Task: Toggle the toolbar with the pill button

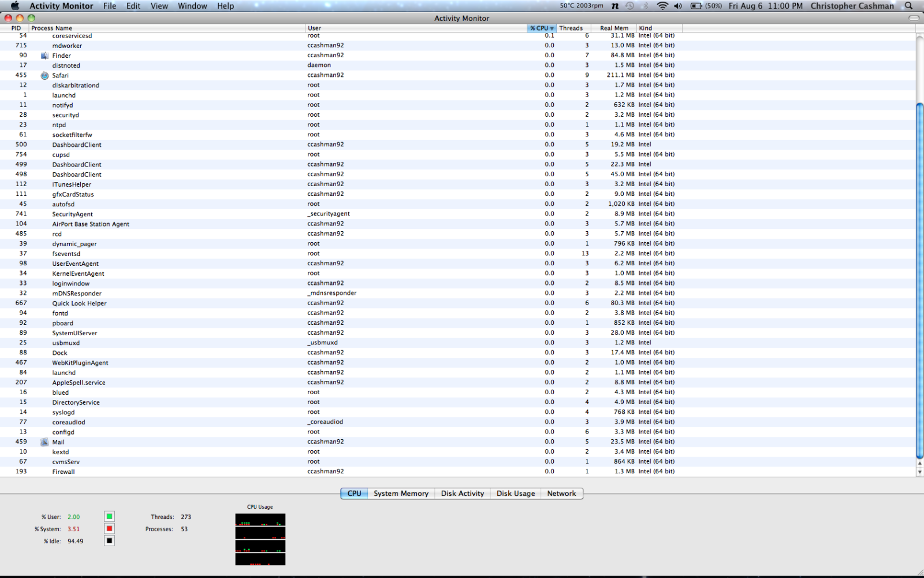Action: [x=914, y=18]
